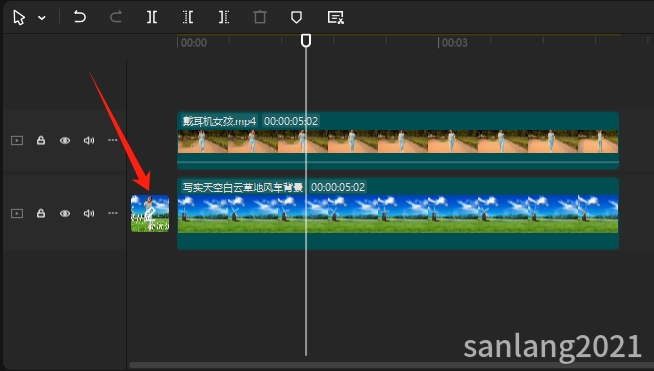Redo the last undone action
The image size is (654, 371).
[116, 17]
